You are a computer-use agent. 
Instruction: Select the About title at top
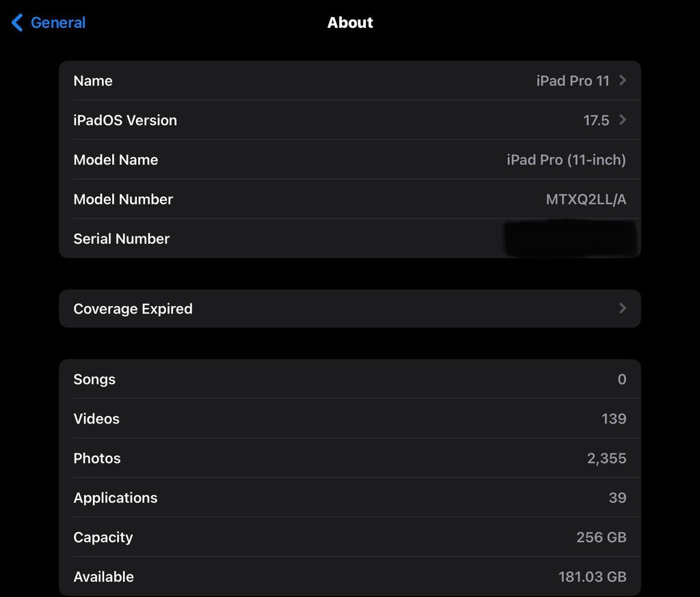350,23
